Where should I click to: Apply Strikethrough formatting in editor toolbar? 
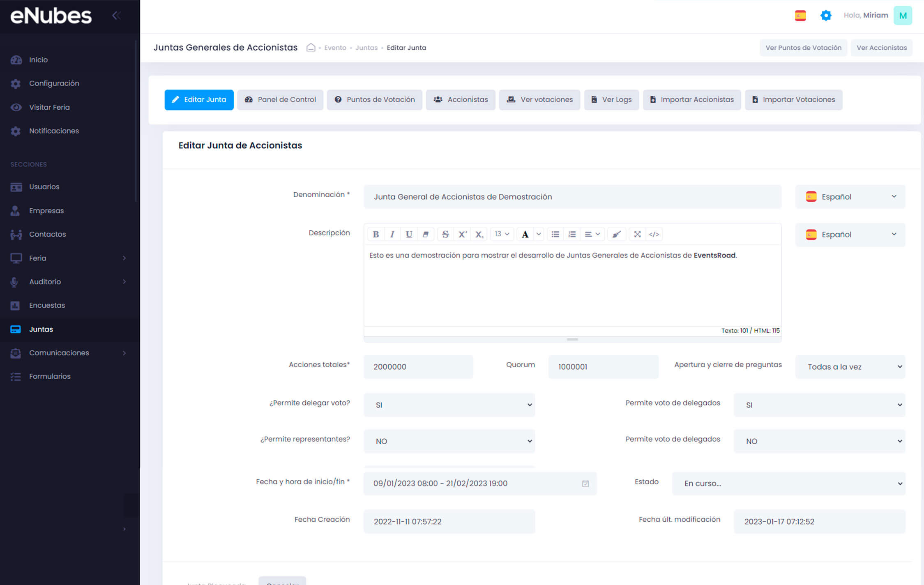[x=445, y=234]
